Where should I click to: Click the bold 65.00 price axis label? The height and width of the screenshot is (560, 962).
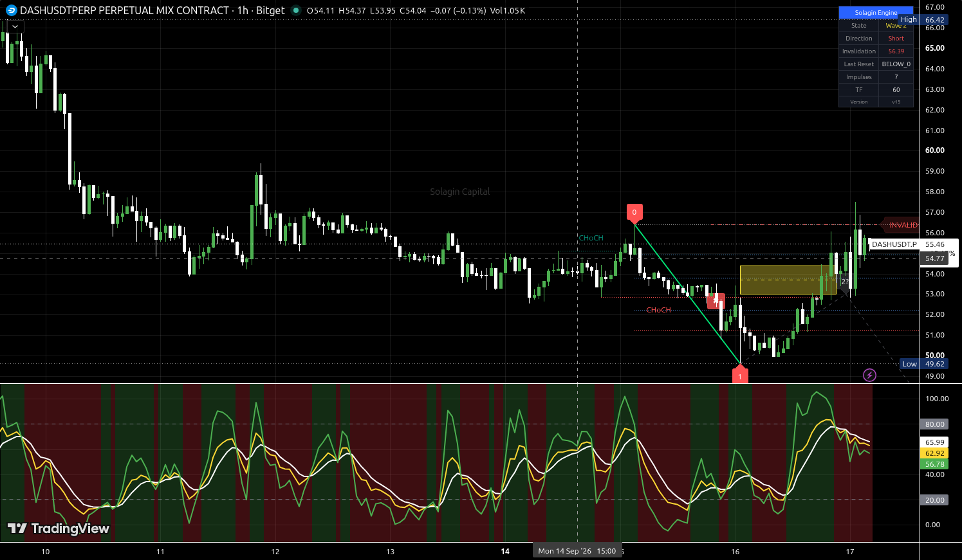coord(934,48)
